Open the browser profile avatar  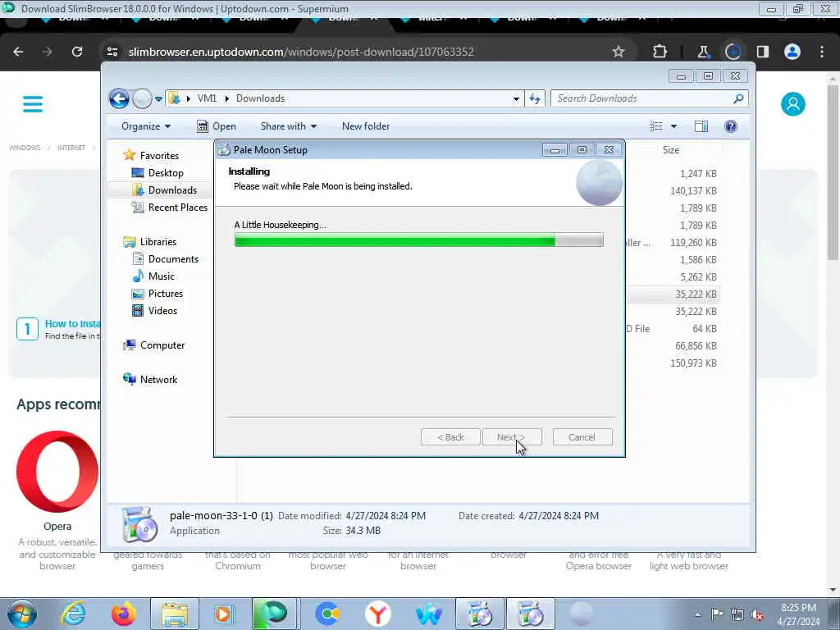coord(792,52)
